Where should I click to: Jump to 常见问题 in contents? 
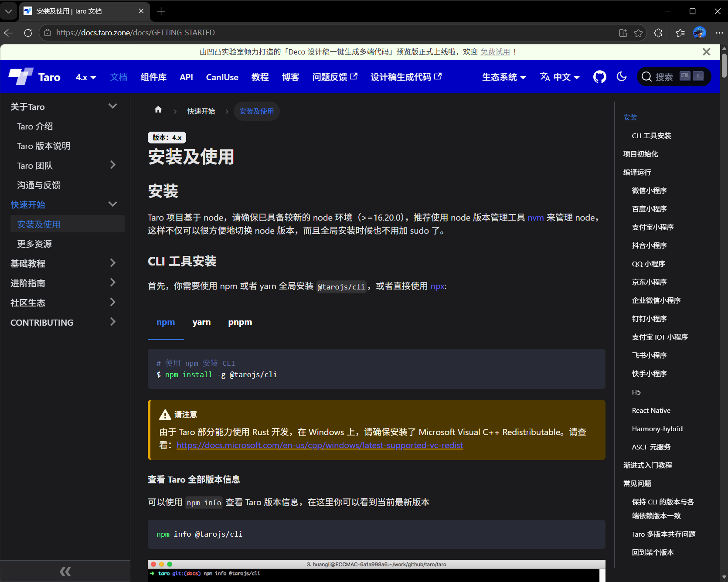click(x=637, y=483)
